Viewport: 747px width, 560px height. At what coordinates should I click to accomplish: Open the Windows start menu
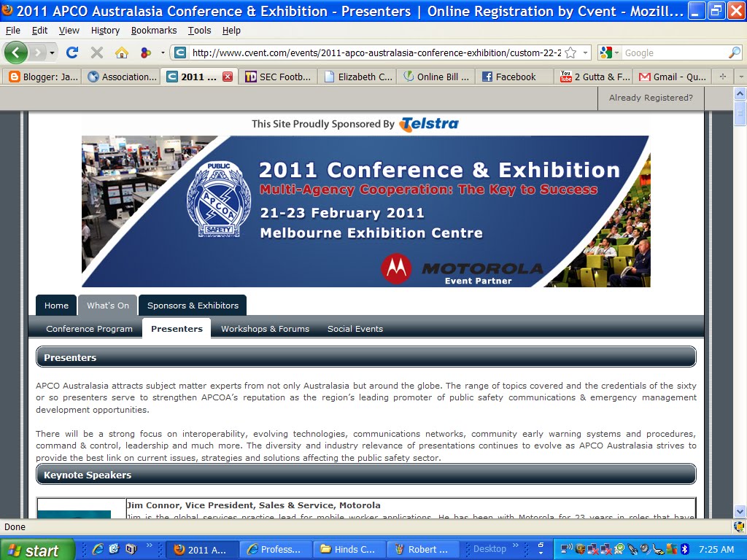pos(37,550)
